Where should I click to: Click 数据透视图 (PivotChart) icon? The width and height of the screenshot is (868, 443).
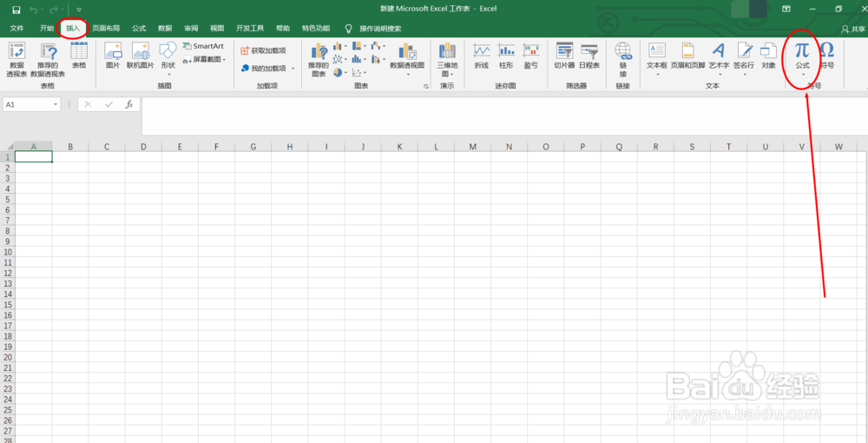pyautogui.click(x=407, y=51)
